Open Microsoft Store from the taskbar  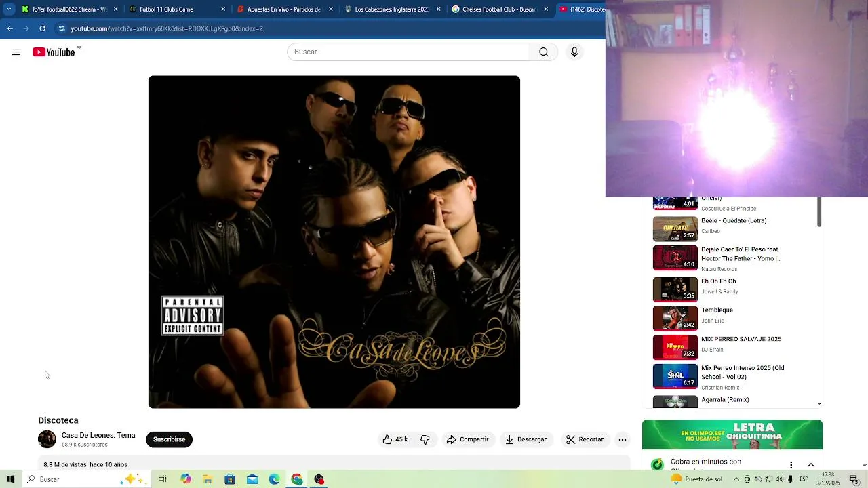230,479
